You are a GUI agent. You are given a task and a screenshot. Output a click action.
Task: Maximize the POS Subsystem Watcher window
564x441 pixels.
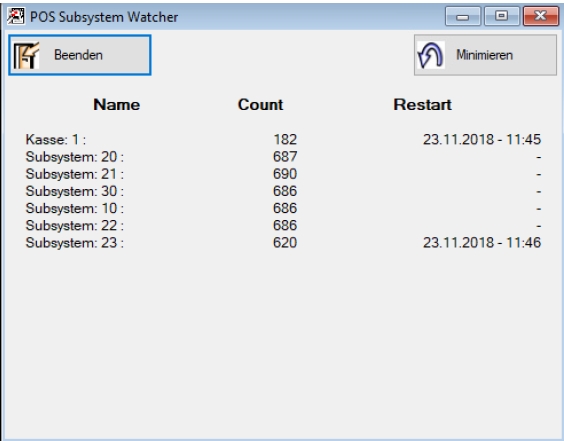point(502,16)
